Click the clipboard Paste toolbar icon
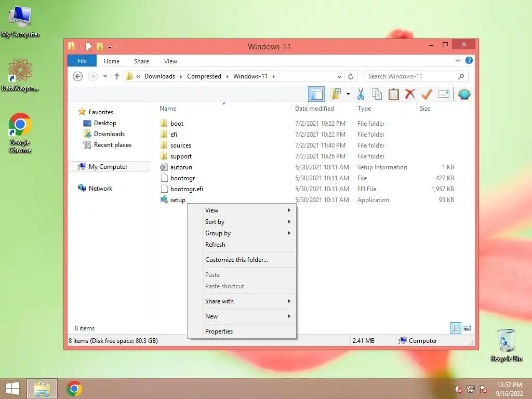Image resolution: width=532 pixels, height=399 pixels. pyautogui.click(x=394, y=94)
